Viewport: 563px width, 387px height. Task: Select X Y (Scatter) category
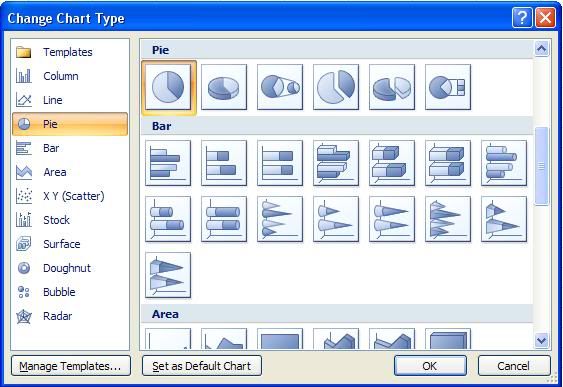click(x=70, y=196)
